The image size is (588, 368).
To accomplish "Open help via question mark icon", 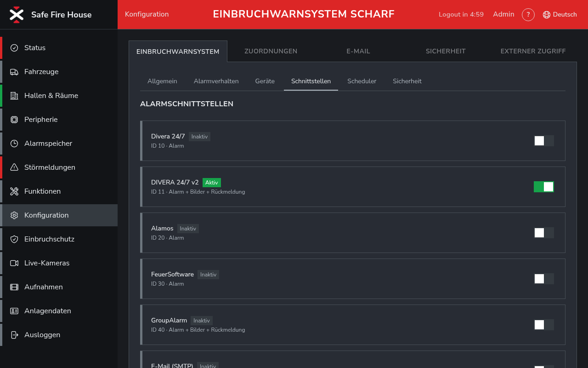I will tap(528, 15).
